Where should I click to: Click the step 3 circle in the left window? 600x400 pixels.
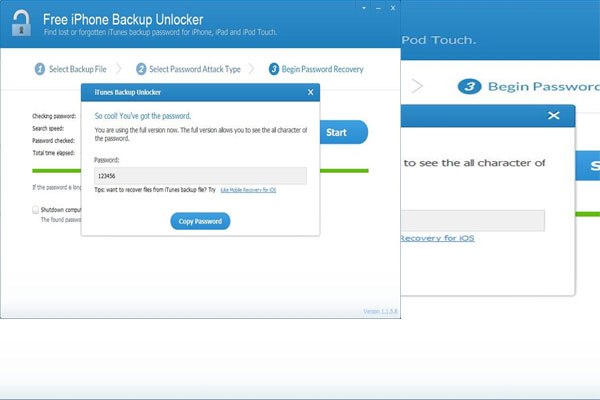tap(273, 69)
